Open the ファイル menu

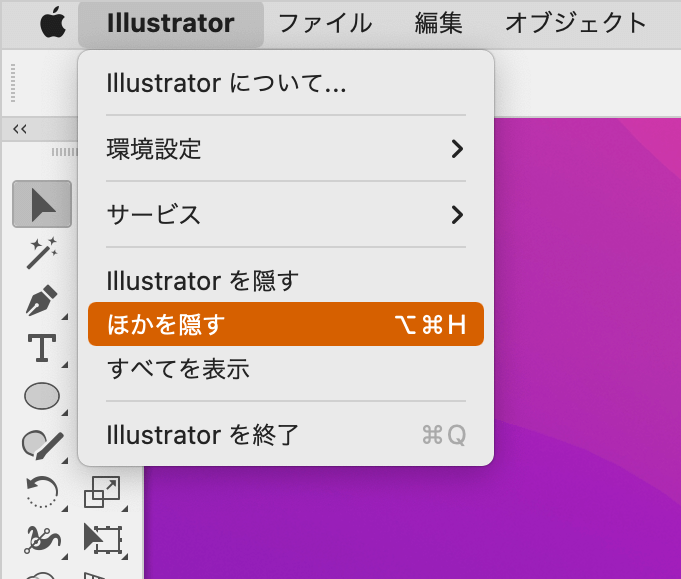coord(325,23)
